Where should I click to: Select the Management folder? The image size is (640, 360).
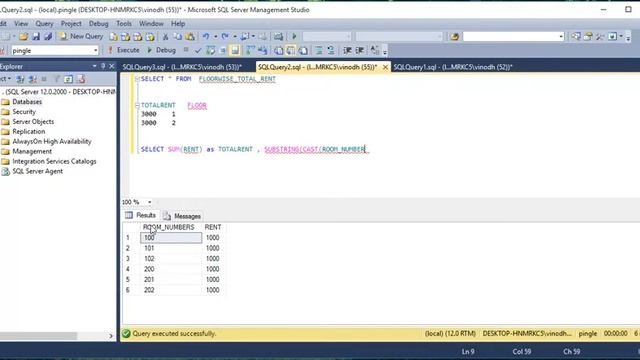coord(32,151)
